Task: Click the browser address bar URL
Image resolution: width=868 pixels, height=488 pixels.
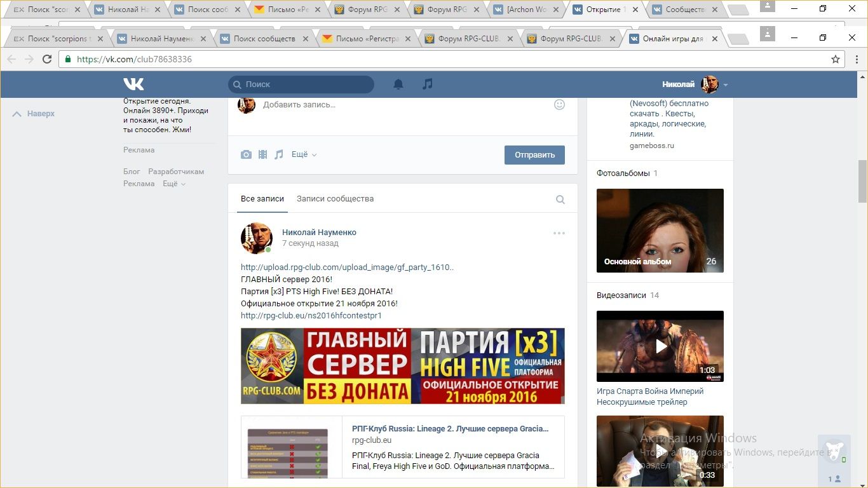Action: (x=134, y=59)
